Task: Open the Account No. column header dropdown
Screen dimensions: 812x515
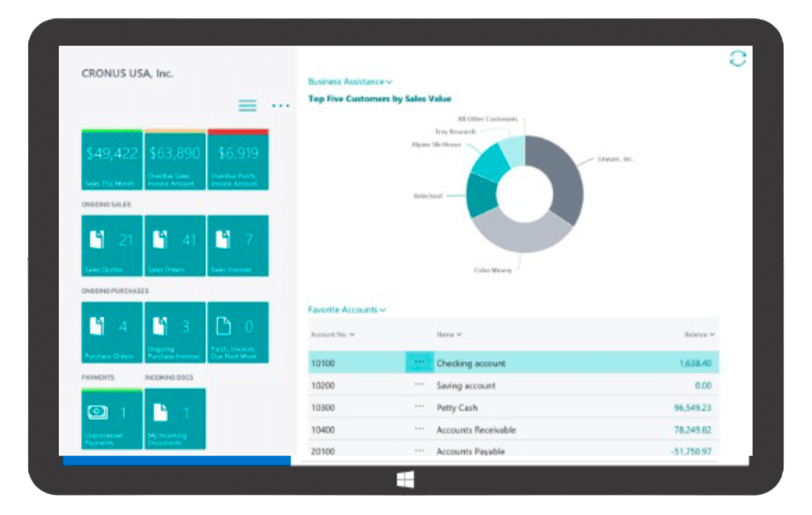Action: click(332, 335)
